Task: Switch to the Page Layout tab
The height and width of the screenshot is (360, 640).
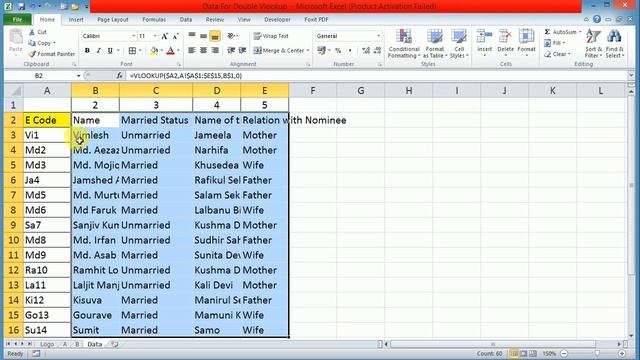Action: point(113,20)
